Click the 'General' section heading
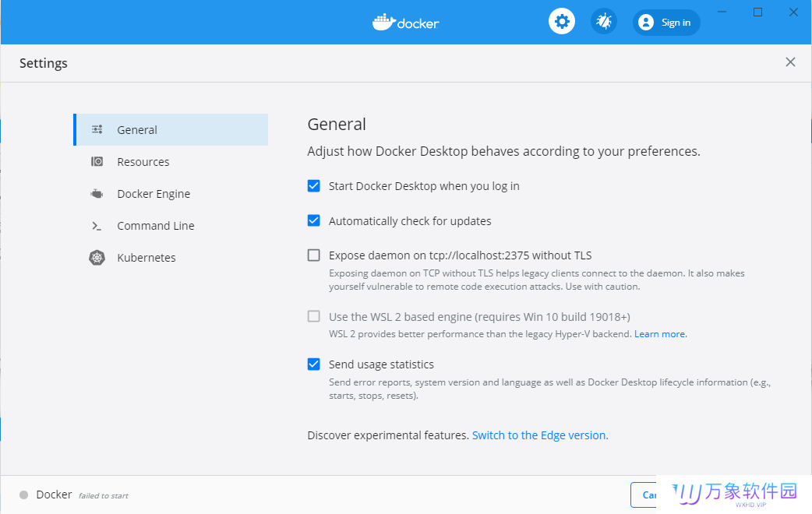The height and width of the screenshot is (514, 812). click(x=337, y=125)
